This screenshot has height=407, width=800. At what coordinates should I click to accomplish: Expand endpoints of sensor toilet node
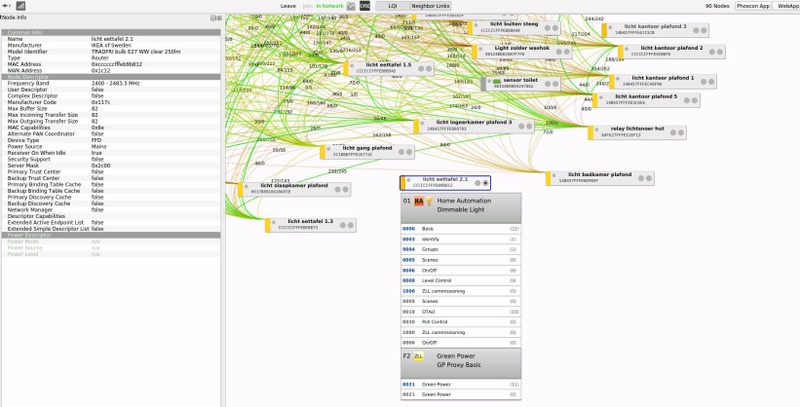pos(555,84)
